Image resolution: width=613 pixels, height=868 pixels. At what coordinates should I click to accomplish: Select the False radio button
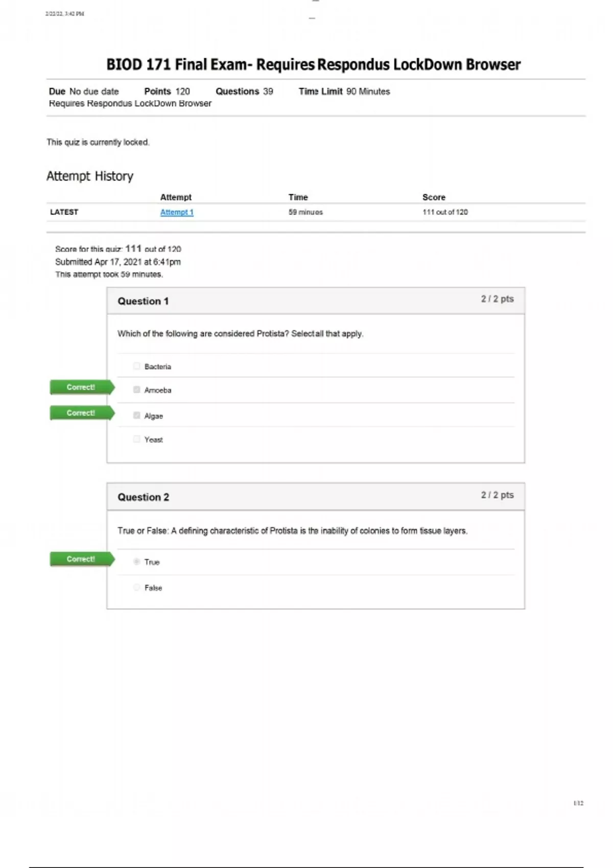pyautogui.click(x=136, y=587)
